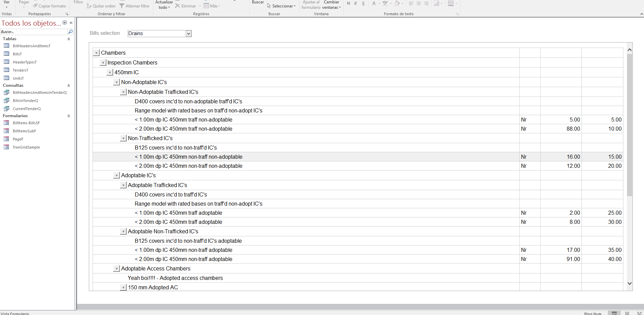Click quantity 88.00 cell

[561, 129]
